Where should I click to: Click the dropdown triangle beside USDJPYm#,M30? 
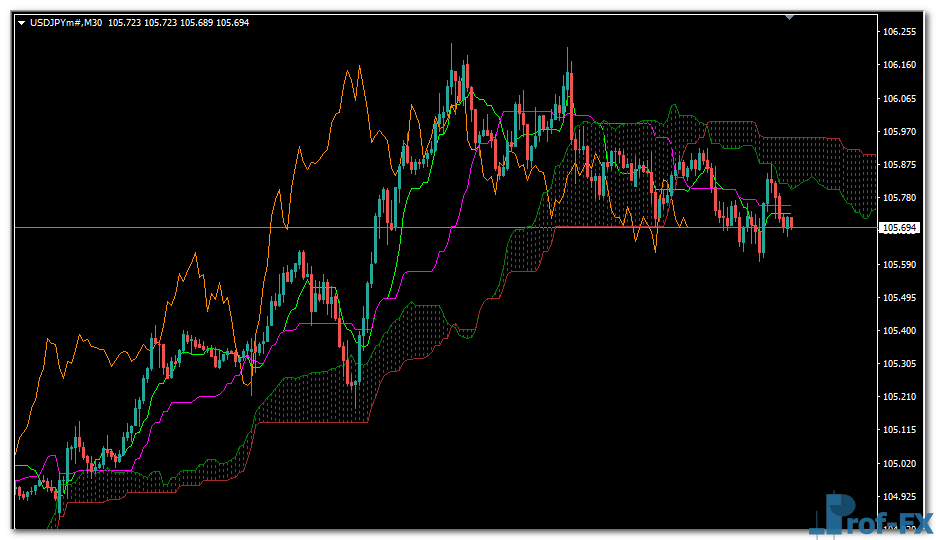click(21, 22)
